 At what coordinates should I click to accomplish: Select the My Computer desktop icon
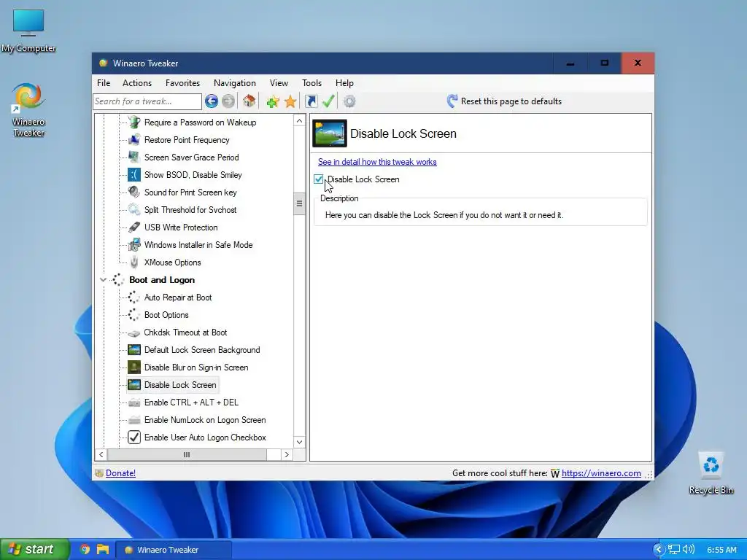pos(28,31)
